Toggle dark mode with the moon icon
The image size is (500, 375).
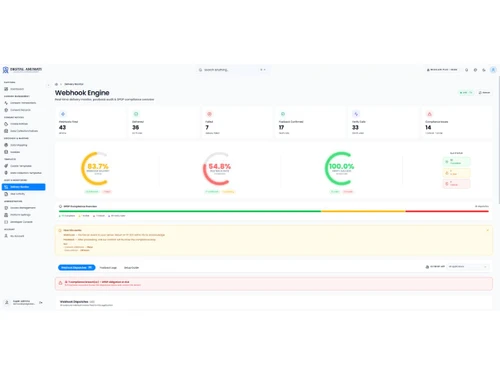[x=484, y=70]
